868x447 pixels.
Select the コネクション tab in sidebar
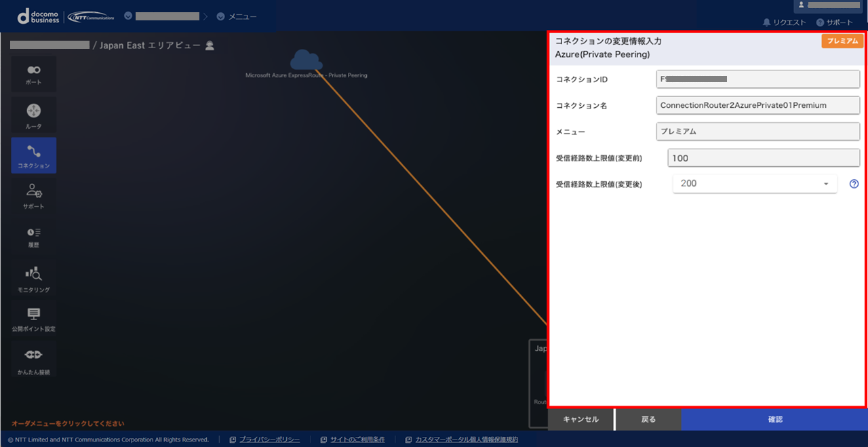[x=33, y=155]
